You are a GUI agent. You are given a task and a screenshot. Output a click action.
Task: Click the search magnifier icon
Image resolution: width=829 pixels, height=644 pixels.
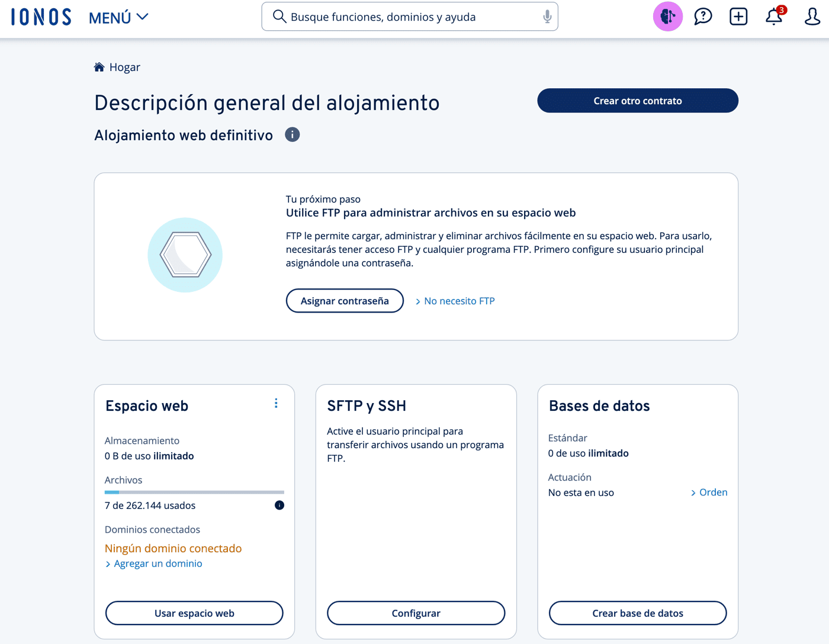click(x=279, y=17)
